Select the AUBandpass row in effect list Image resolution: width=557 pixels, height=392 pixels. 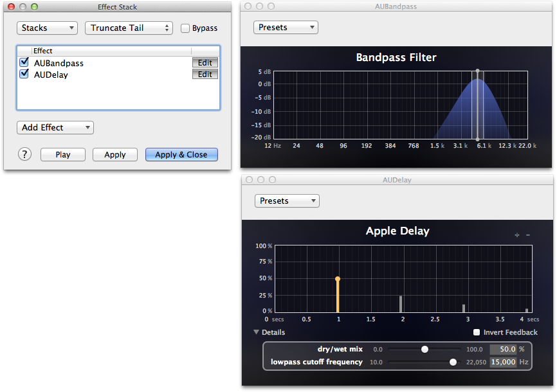click(118, 63)
